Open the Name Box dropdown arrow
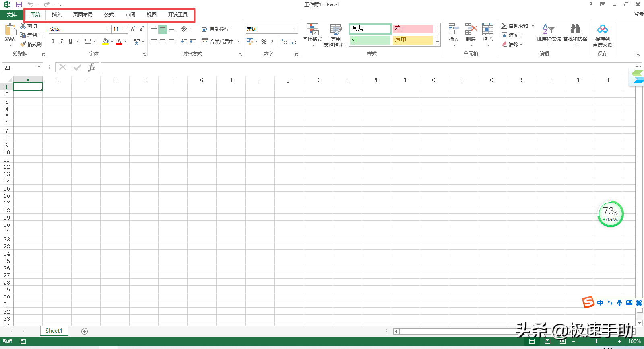Viewport: 644px width, 349px height. [x=39, y=67]
